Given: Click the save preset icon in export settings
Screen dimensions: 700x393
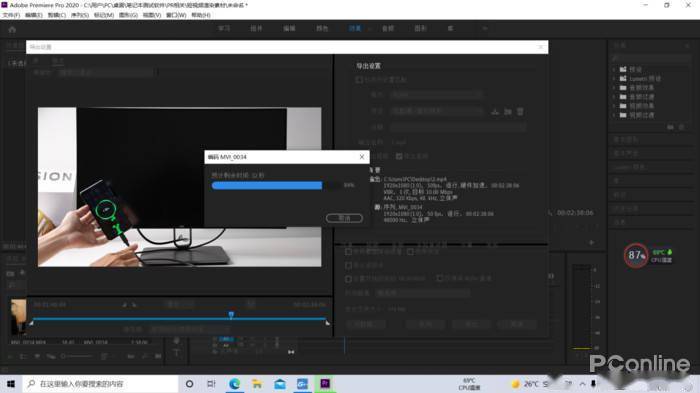Looking at the screenshot, I should (x=495, y=111).
